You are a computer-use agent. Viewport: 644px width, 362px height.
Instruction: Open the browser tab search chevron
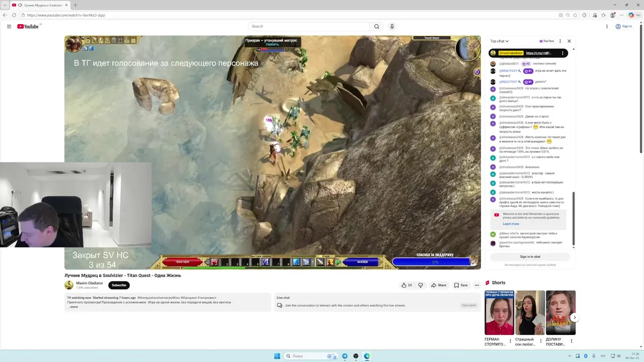click(5, 5)
